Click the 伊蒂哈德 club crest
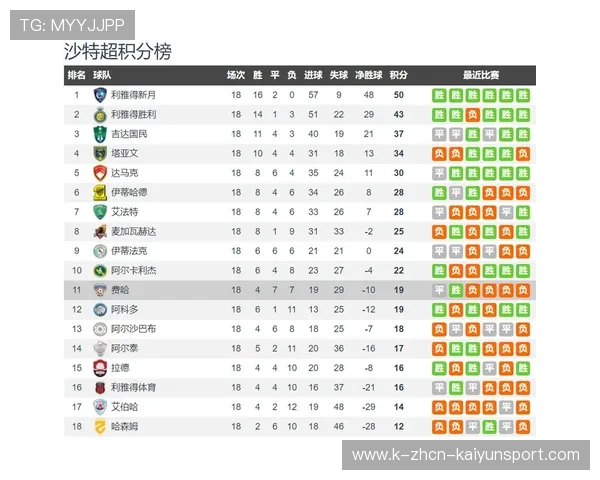 click(100, 192)
